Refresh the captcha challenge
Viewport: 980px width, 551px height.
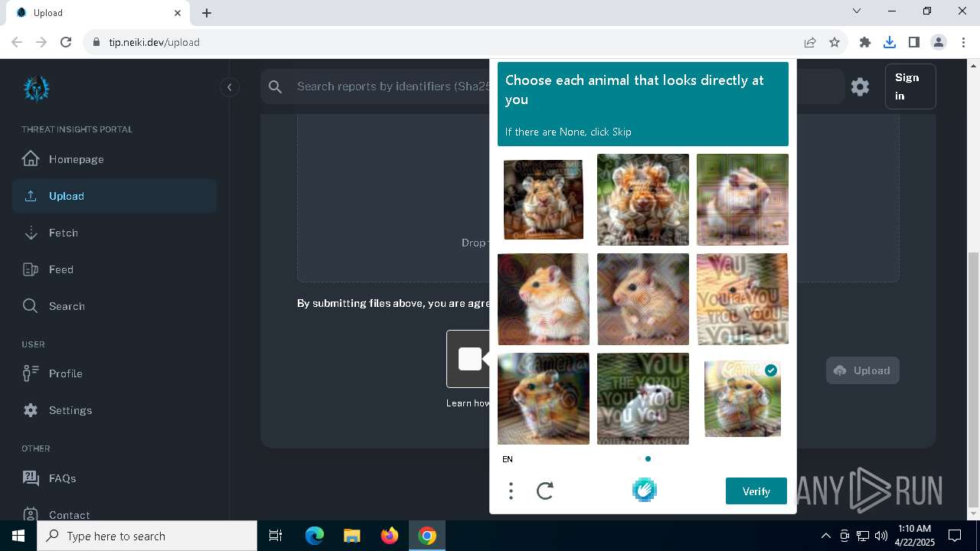545,491
